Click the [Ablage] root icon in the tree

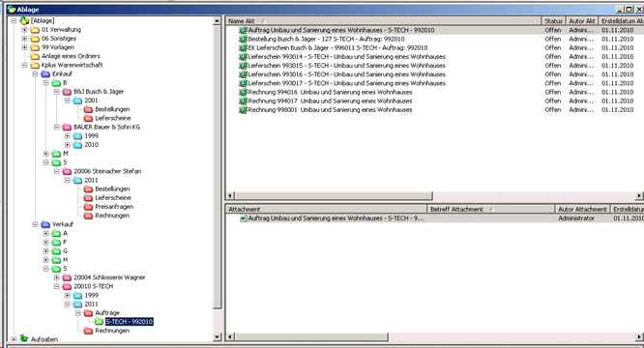[x=24, y=20]
